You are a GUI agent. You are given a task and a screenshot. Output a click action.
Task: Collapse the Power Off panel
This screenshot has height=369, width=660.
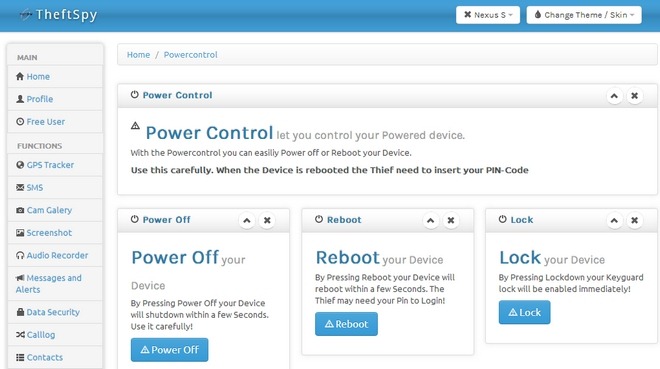(247, 220)
